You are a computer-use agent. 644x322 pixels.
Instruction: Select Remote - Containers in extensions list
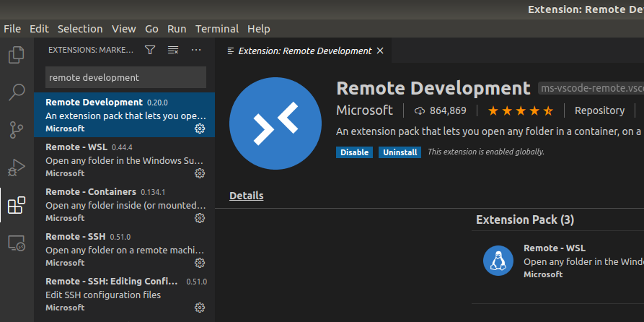point(125,204)
